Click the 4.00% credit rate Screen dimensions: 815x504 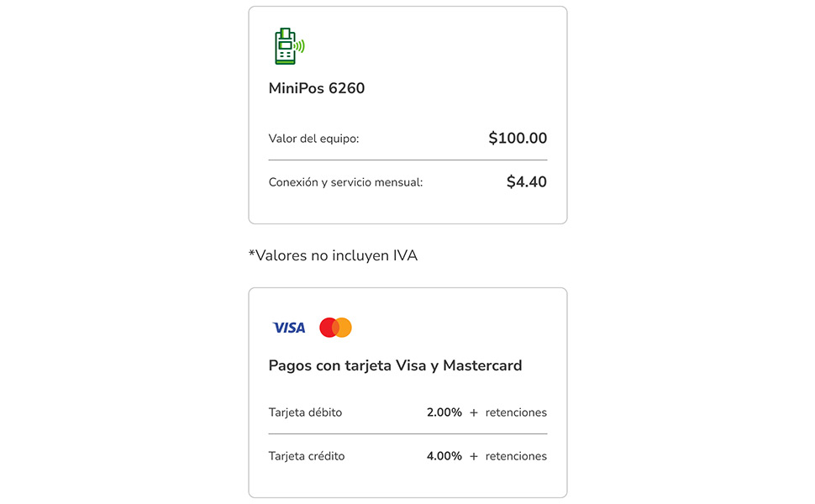click(x=444, y=456)
